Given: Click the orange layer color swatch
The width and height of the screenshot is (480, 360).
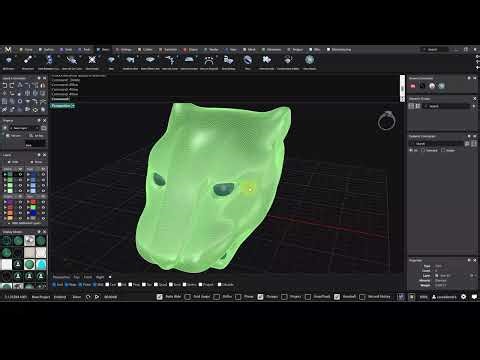Looking at the screenshot, I should [10, 213].
